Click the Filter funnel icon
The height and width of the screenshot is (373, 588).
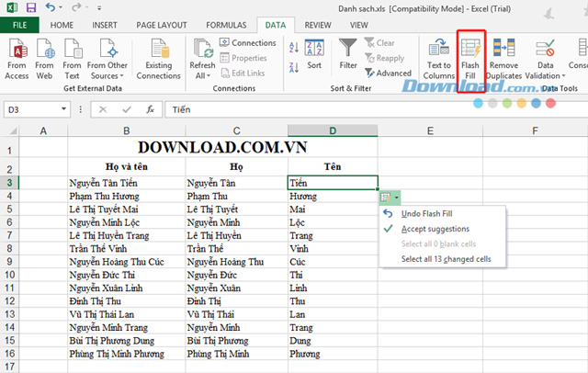pos(347,47)
